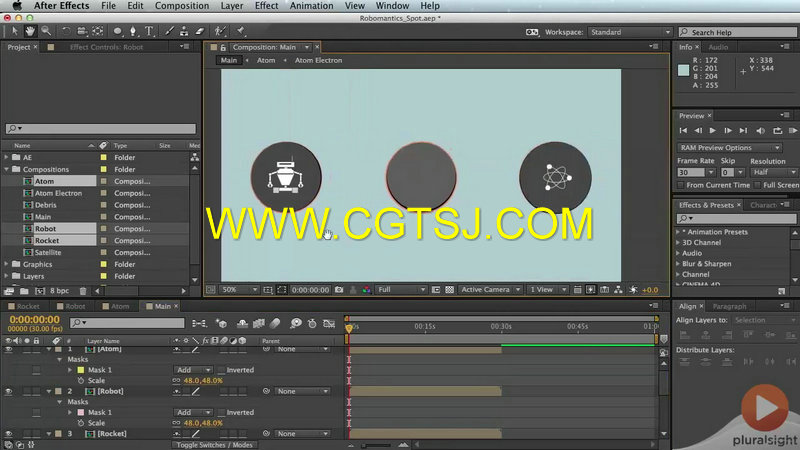Click the delete trash icon in Project panel
800x450 pixels.
83,291
